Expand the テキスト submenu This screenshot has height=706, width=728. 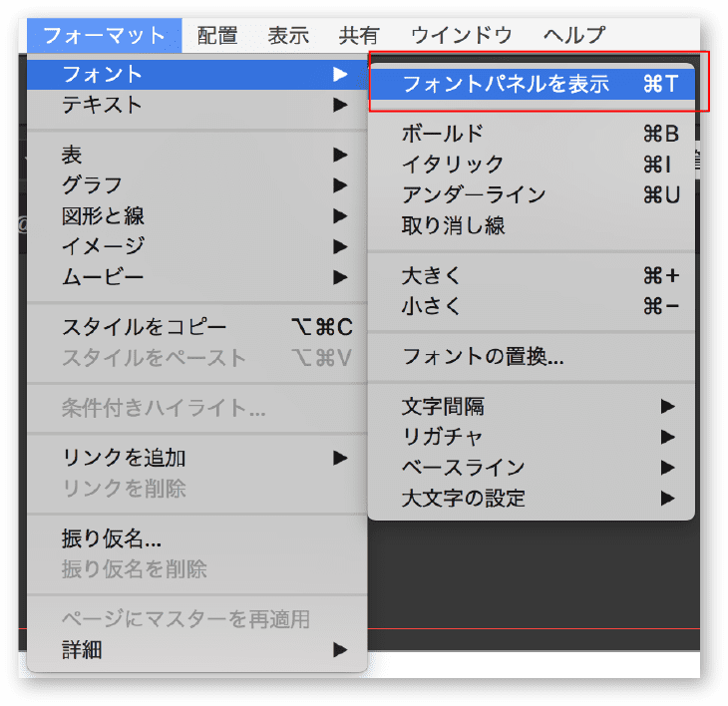tap(197, 105)
